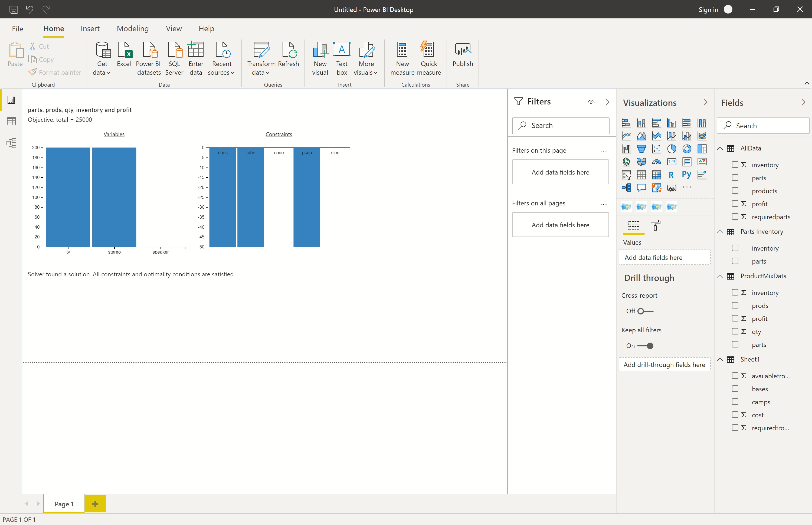Select the R script visual icon
This screenshot has height=525, width=812.
tap(671, 175)
